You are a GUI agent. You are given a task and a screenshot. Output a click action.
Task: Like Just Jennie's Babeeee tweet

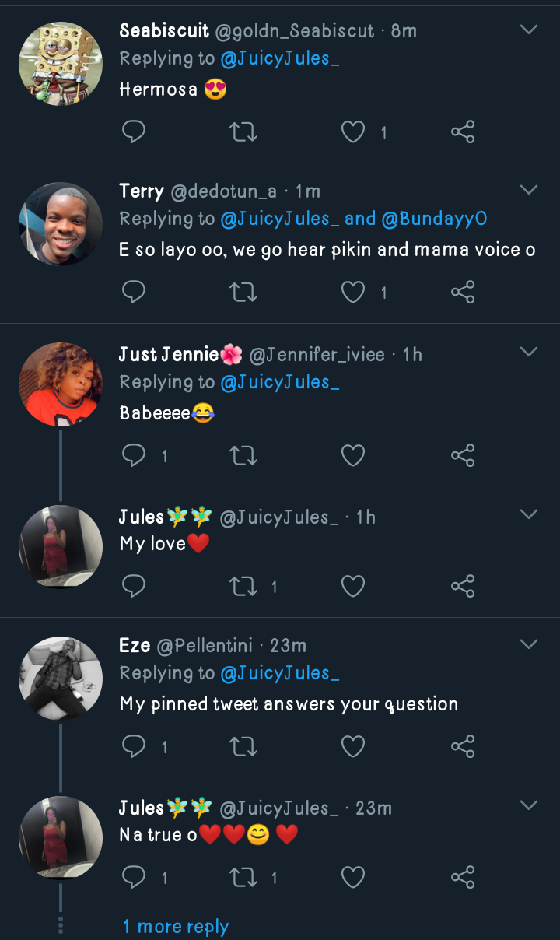(353, 455)
